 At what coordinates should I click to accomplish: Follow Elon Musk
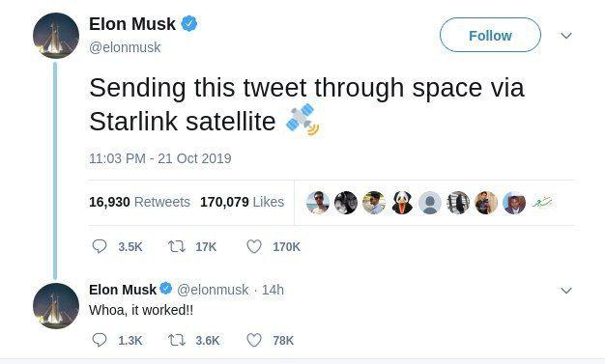(x=490, y=35)
